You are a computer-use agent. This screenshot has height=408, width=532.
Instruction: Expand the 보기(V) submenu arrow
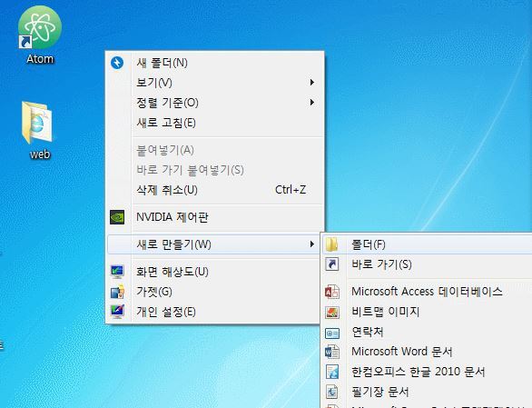(311, 83)
